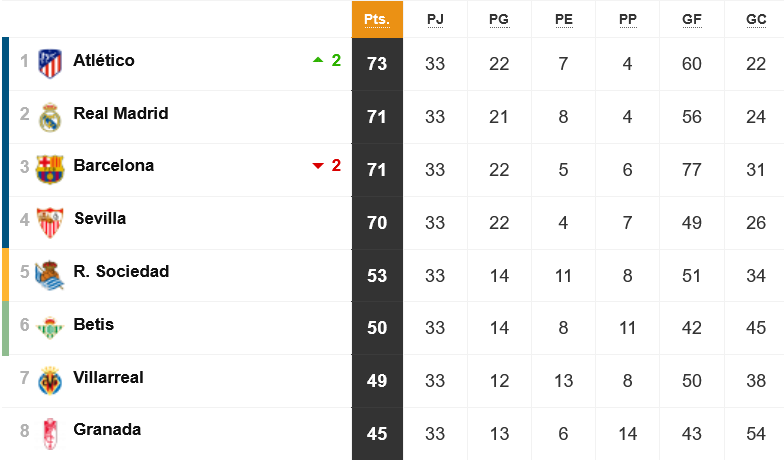This screenshot has width=784, height=460.
Task: Click Sevilla's 70 points cell
Action: 377,222
